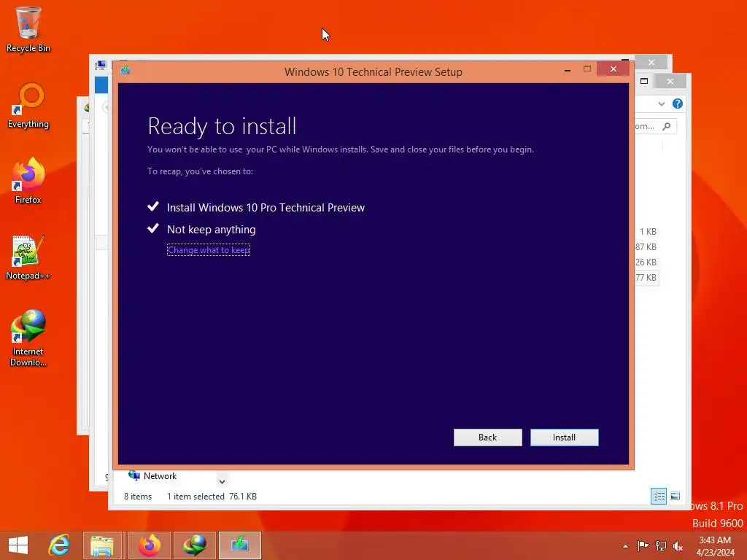The height and width of the screenshot is (560, 747).
Task: Click the Windows Setup taskbar button
Action: click(239, 545)
